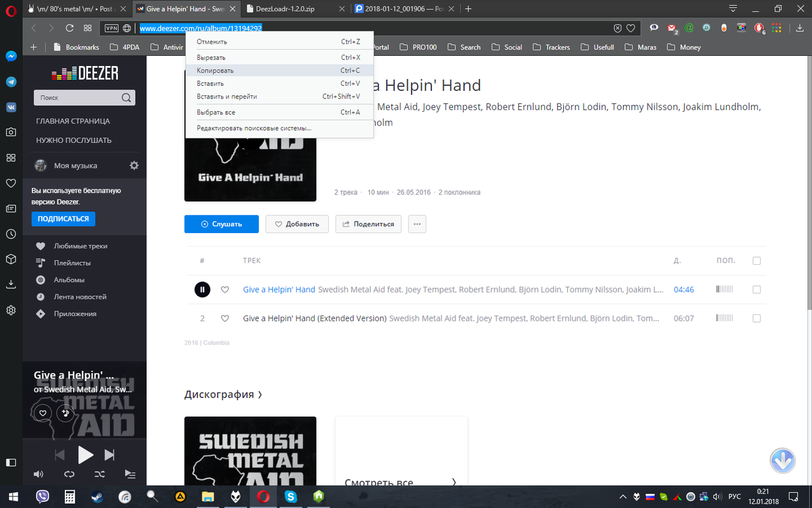The width and height of the screenshot is (812, 508).
Task: Open Telegram in the Opera sidebar
Action: click(x=11, y=82)
